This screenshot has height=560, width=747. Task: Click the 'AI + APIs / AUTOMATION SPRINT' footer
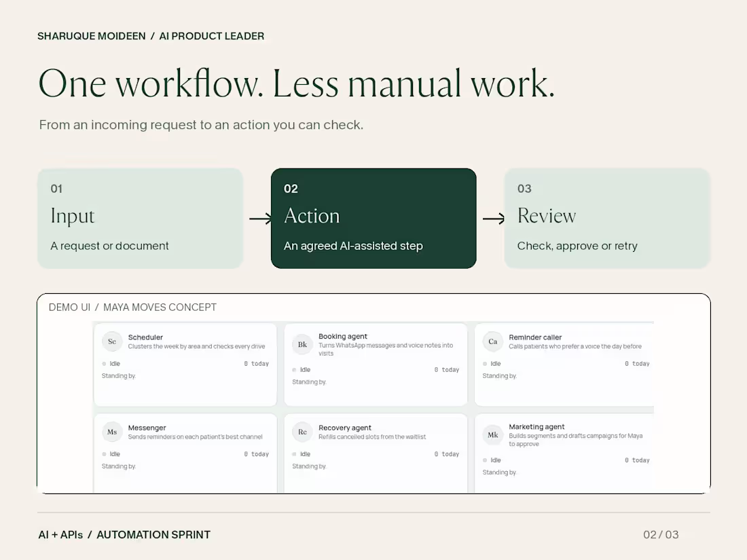(124, 535)
